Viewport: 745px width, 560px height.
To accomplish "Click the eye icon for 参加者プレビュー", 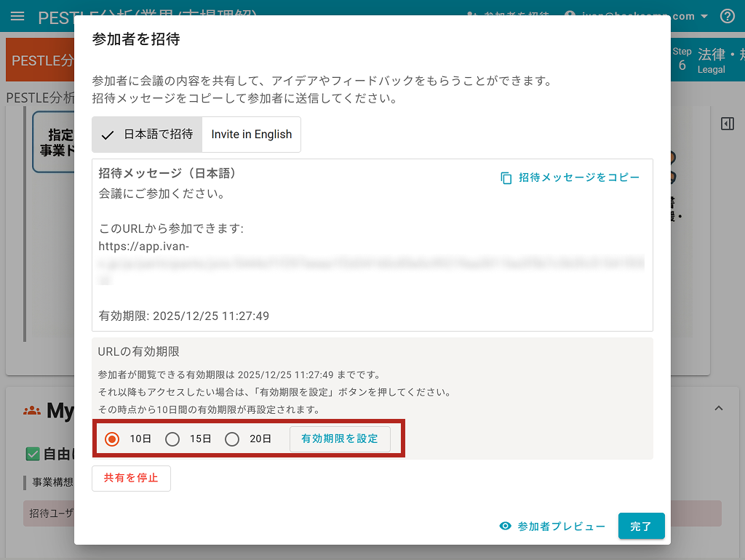I will pyautogui.click(x=506, y=526).
